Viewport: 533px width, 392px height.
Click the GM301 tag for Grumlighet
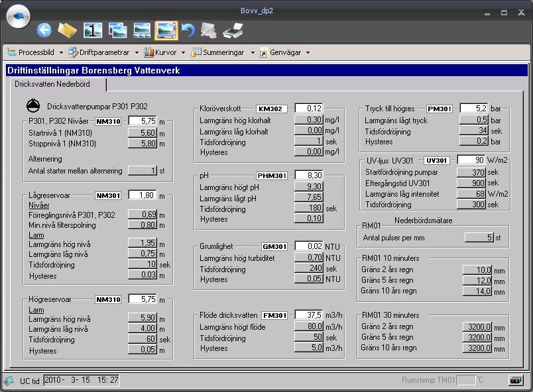(274, 247)
